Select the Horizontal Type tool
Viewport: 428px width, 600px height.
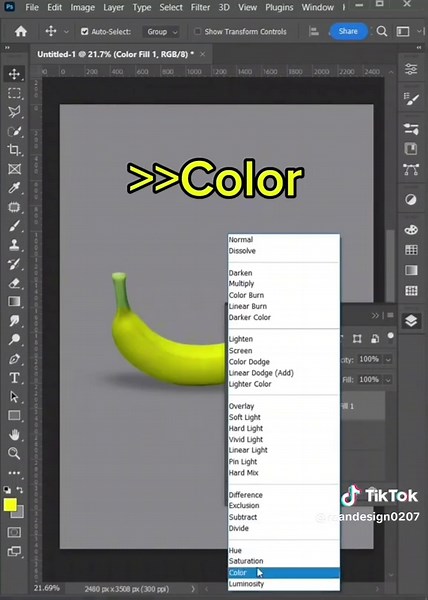coord(14,378)
